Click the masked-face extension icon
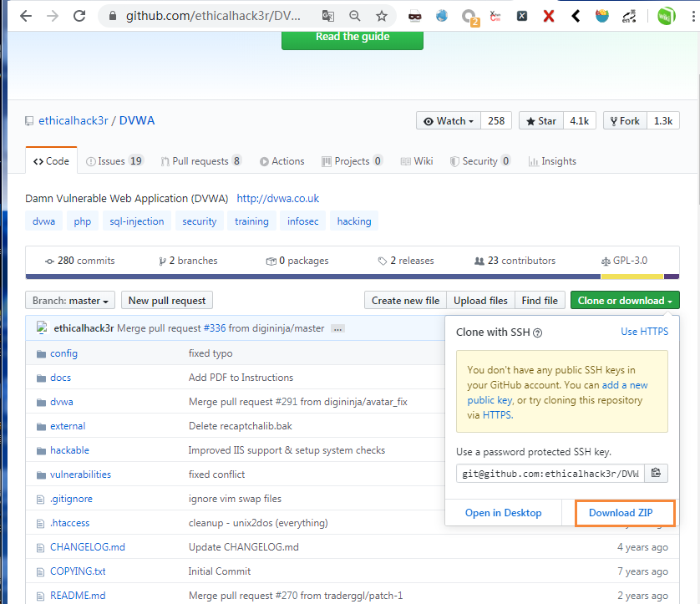Image resolution: width=700 pixels, height=604 pixels. (x=414, y=17)
